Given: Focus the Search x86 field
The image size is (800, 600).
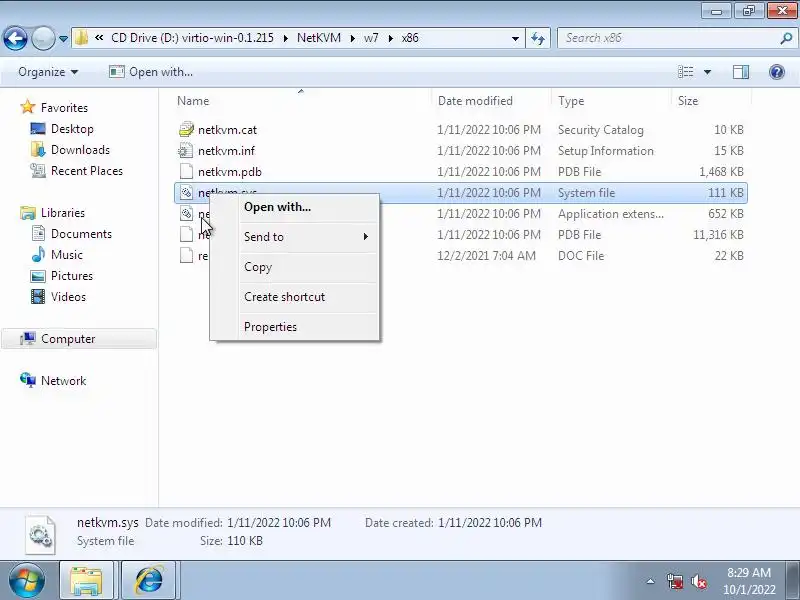Looking at the screenshot, I should [668, 38].
